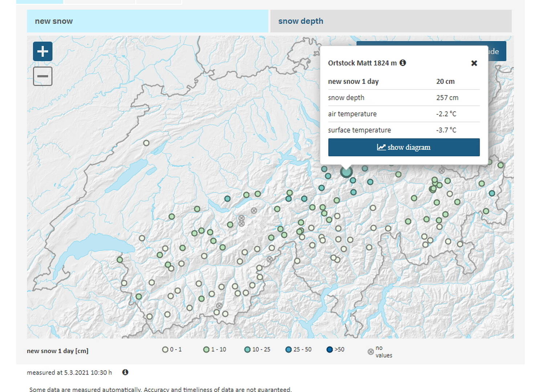Open info icon next to Ortstock Matt 1824 m
The image size is (535, 392).
[x=403, y=63]
